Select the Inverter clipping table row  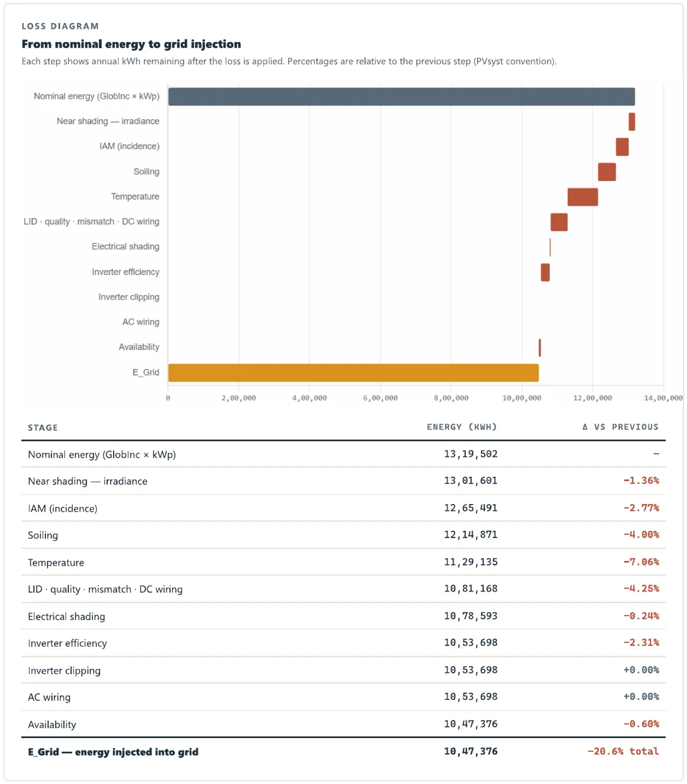tap(343, 670)
